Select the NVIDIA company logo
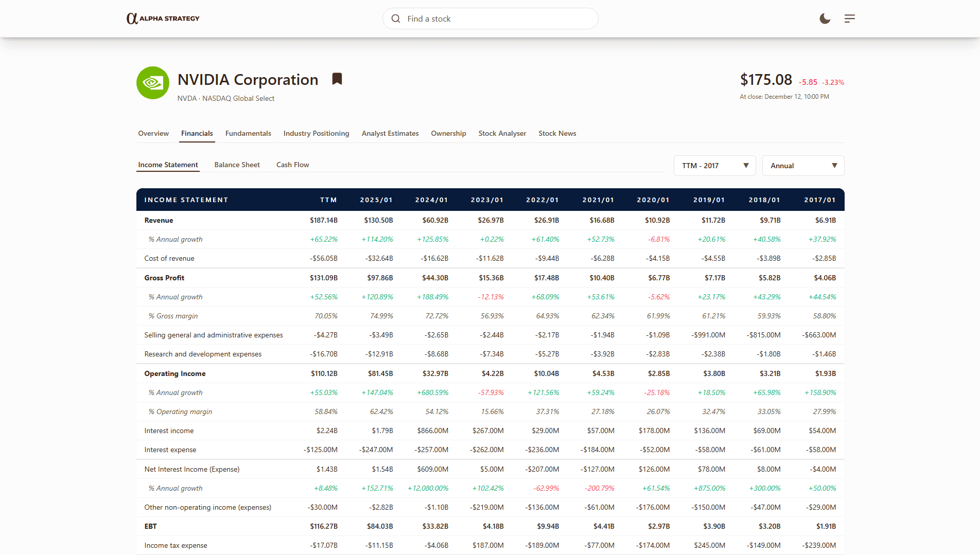 [x=152, y=83]
